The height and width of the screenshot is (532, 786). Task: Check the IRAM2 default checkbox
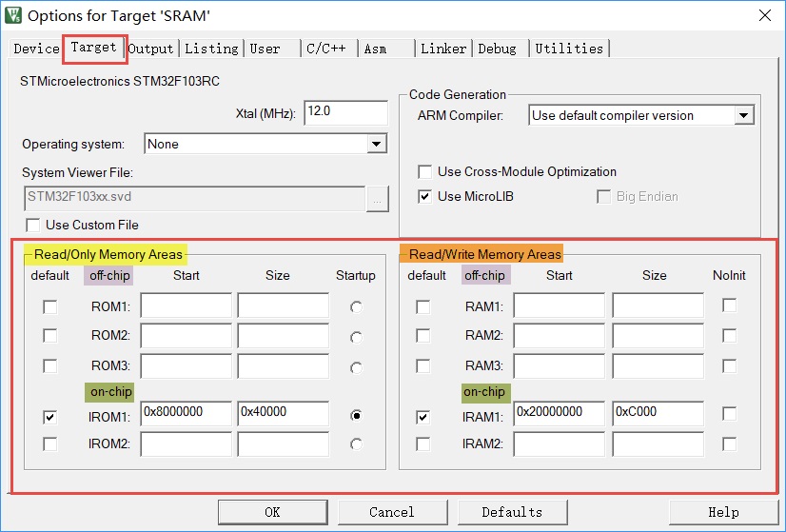pos(423,444)
